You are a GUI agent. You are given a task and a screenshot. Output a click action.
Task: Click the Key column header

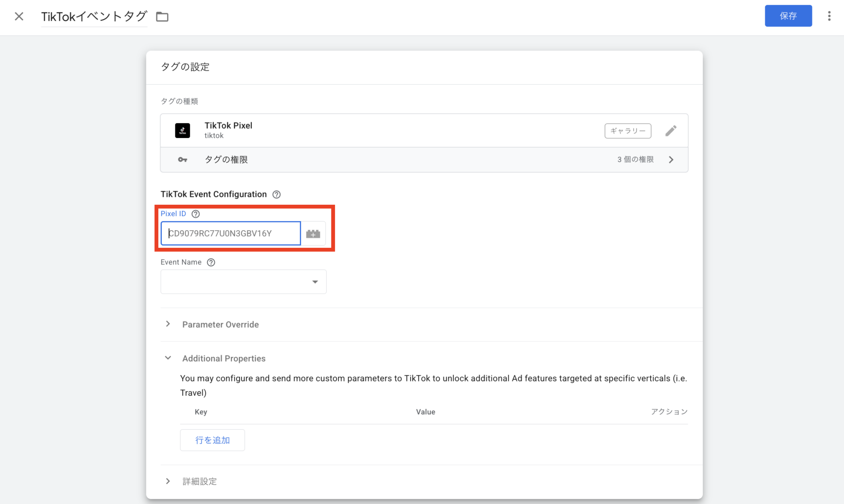pos(201,412)
